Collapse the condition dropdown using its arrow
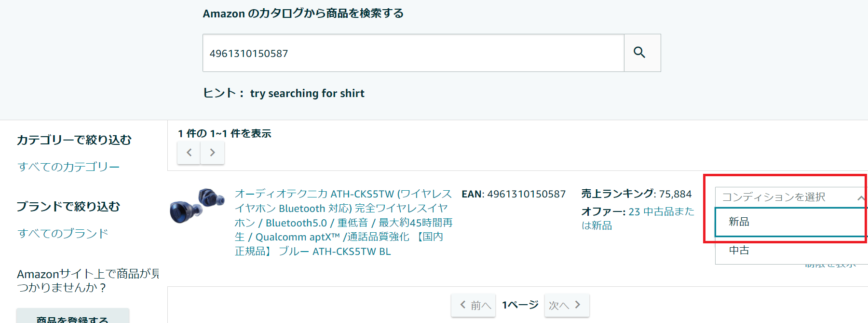 (861, 198)
